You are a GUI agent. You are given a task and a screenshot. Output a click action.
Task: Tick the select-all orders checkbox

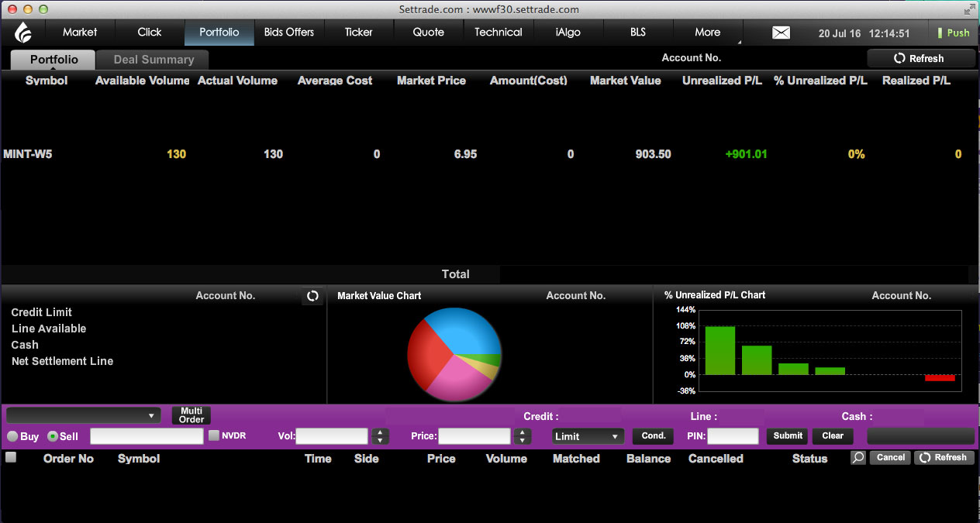[11, 457]
